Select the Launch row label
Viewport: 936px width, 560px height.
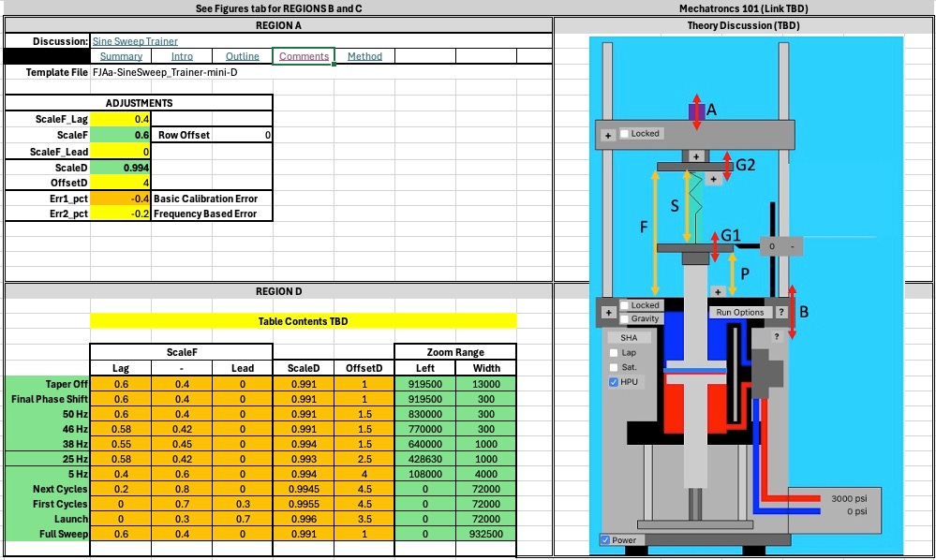pyautogui.click(x=48, y=519)
